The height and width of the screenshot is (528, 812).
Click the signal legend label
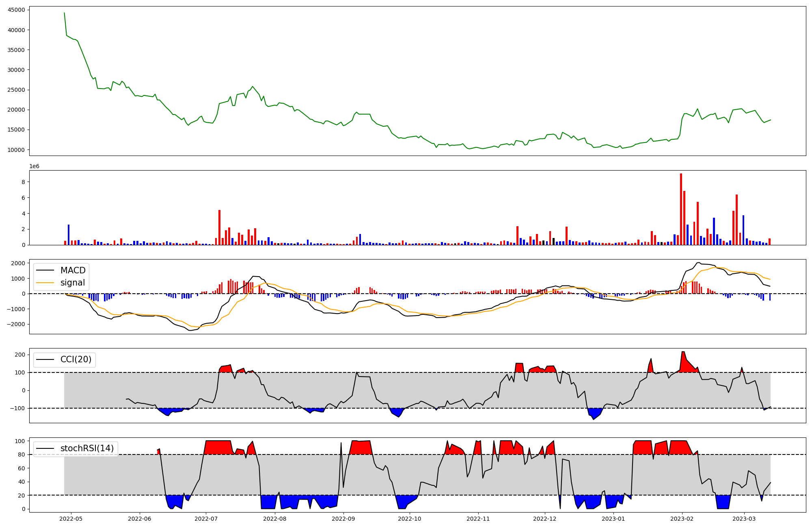coord(73,283)
